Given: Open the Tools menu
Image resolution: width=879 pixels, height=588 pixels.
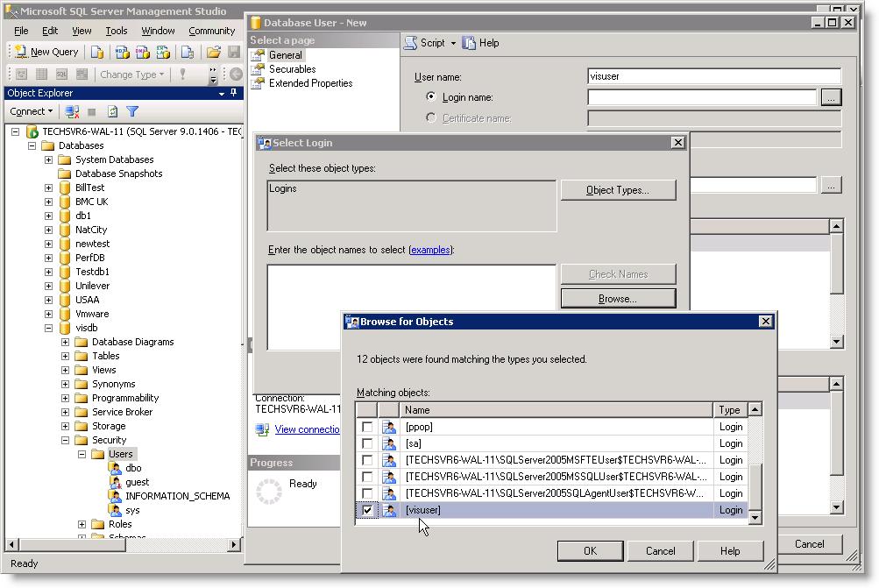Looking at the screenshot, I should (x=117, y=31).
